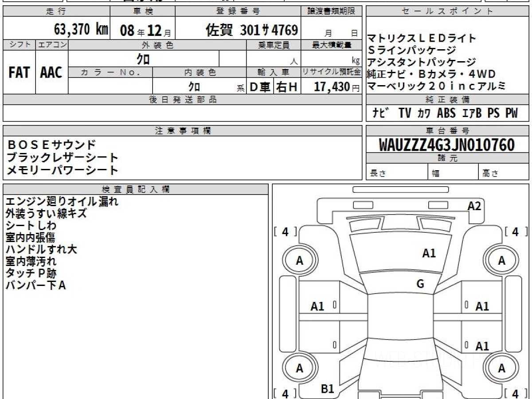The image size is (532, 399).
Task: Click the 登録番号 header
Action: tap(238, 12)
